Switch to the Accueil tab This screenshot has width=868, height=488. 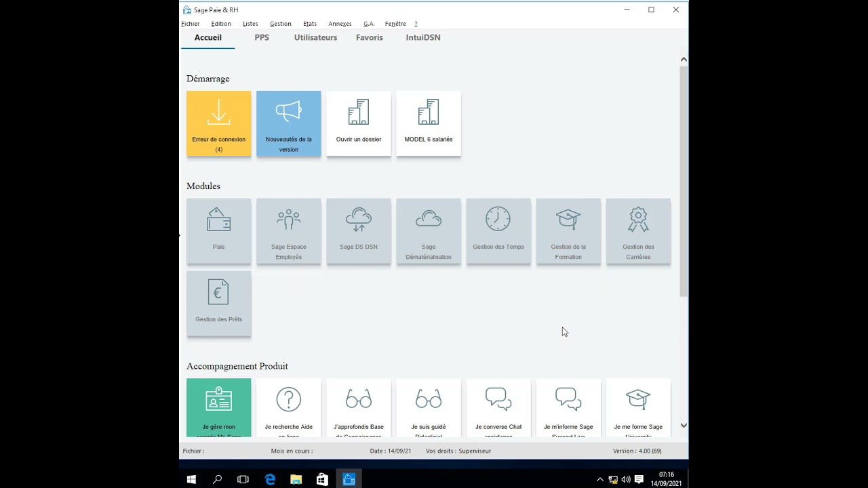(208, 38)
